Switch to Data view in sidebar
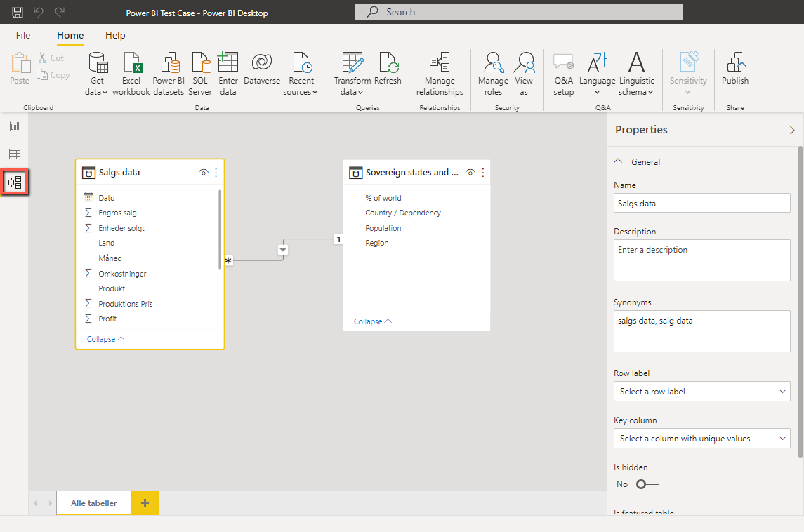Screen dimensions: 804x532 click(x=15, y=154)
